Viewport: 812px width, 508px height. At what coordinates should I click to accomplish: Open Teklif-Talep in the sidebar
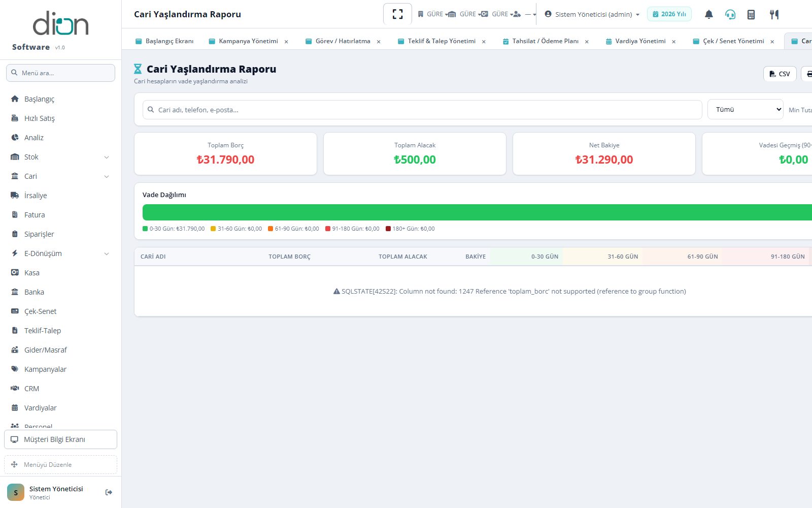[x=60, y=331]
